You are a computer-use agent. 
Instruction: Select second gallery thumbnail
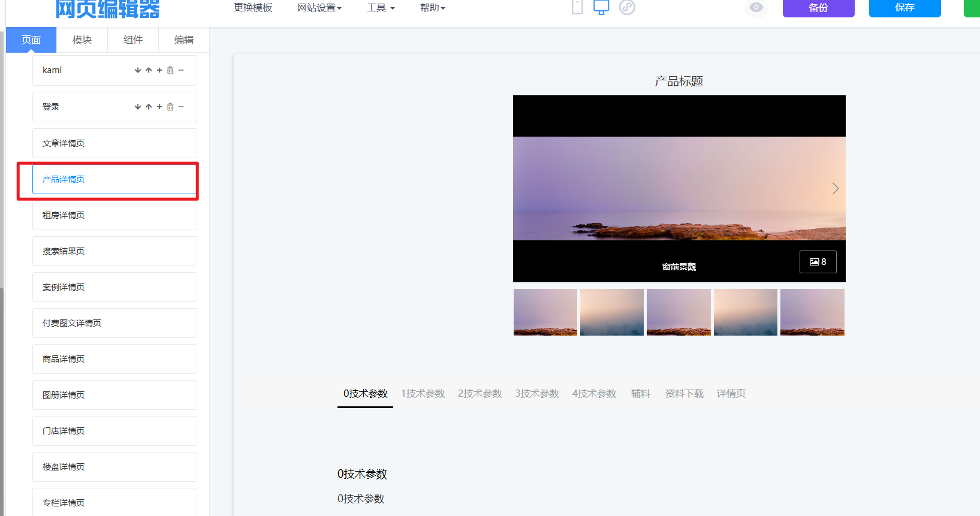click(612, 312)
